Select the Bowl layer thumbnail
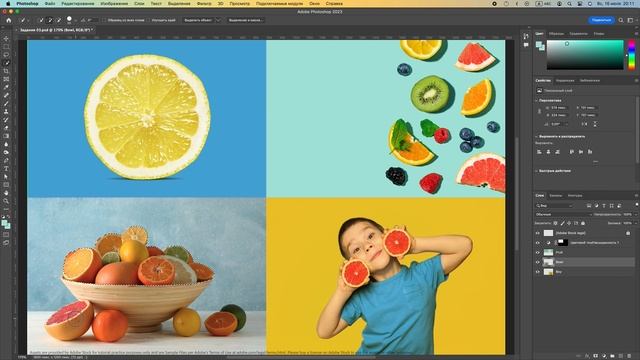This screenshot has width=640, height=360. pos(548,262)
